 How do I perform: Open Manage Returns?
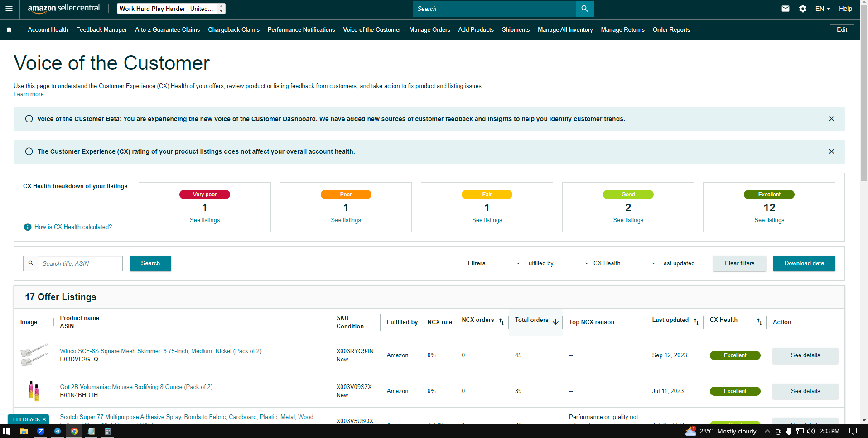pyautogui.click(x=622, y=30)
